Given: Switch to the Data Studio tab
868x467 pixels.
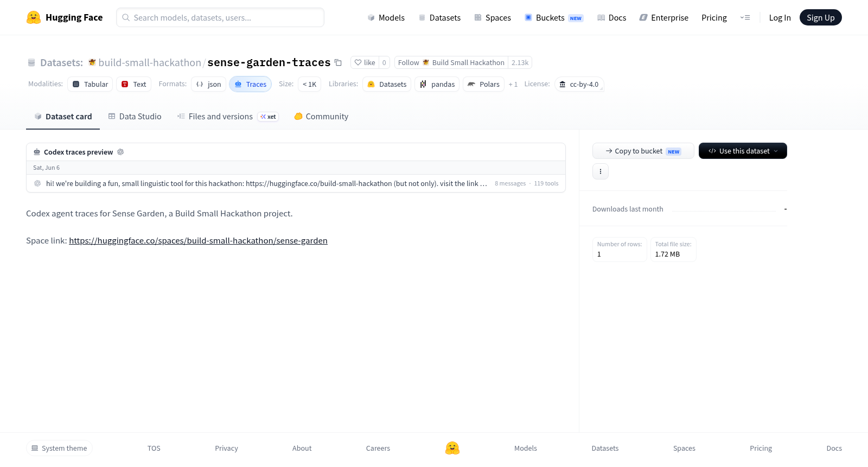Looking at the screenshot, I should [135, 117].
